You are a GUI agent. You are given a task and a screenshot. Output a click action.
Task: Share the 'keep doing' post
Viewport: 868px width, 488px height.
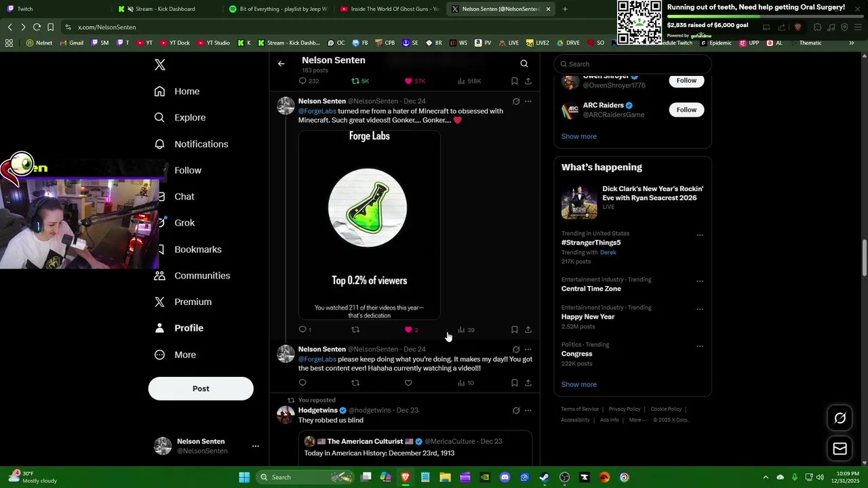click(528, 383)
